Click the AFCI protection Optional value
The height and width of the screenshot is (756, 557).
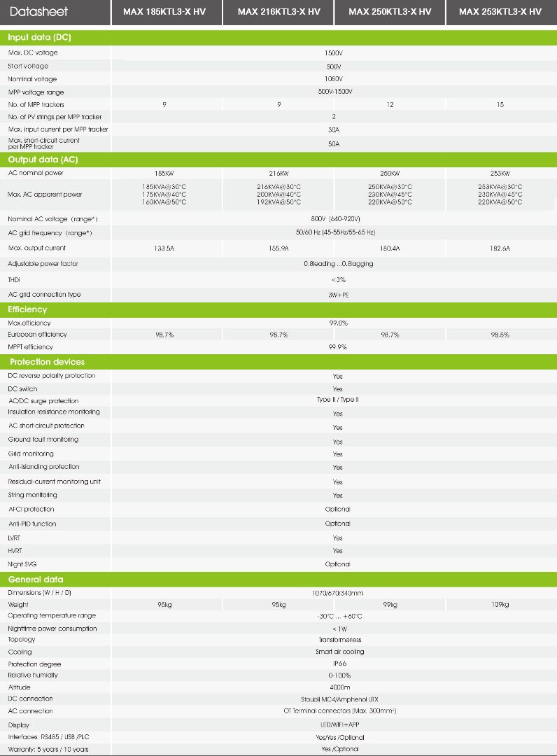[x=338, y=509]
